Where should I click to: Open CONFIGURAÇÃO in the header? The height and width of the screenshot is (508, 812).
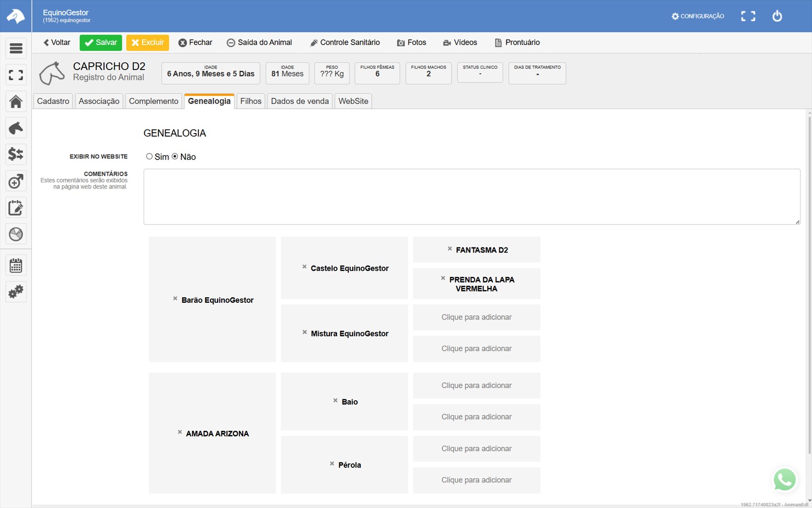698,16
